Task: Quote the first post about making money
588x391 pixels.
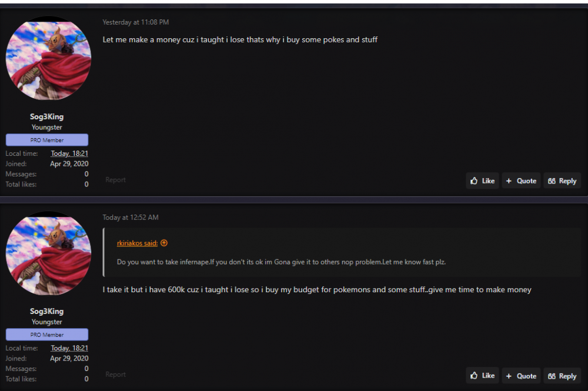Action: pyautogui.click(x=521, y=181)
